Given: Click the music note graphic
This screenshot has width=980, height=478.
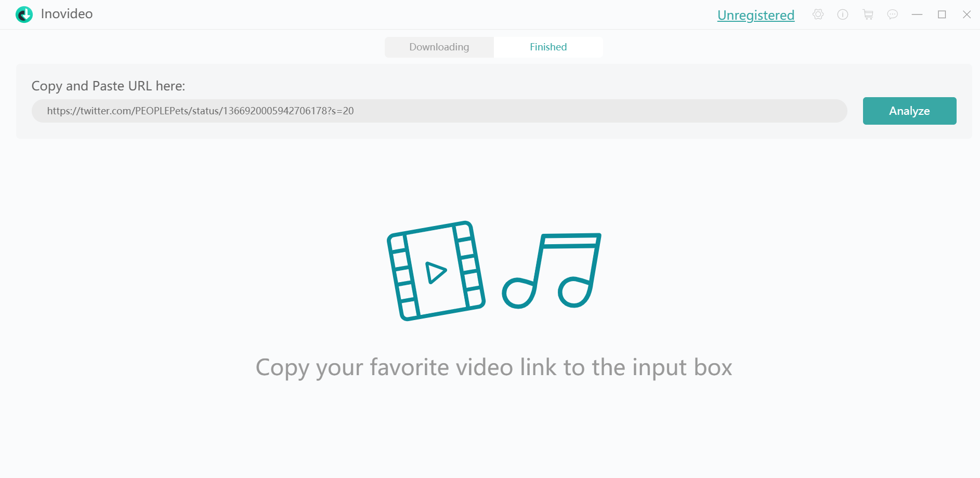Looking at the screenshot, I should tap(552, 270).
